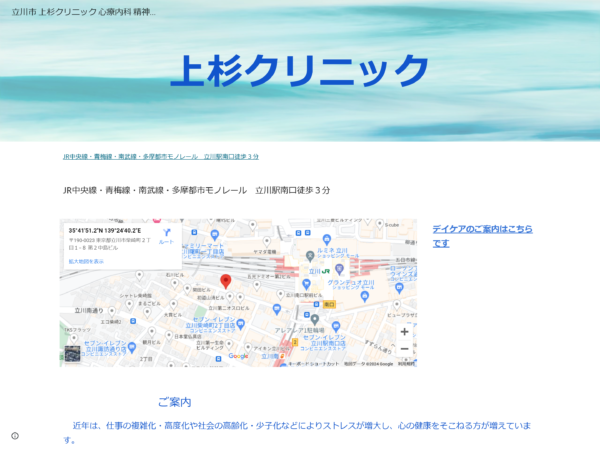Follow the underlined JR中央線 access link

click(x=161, y=157)
